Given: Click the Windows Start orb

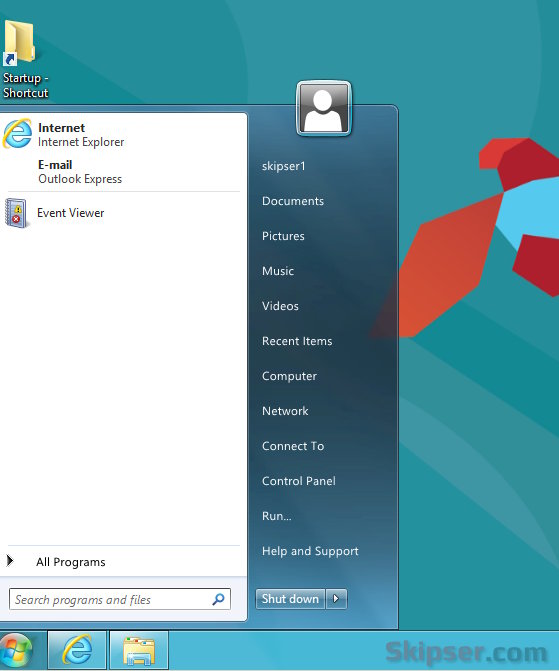Looking at the screenshot, I should tap(16, 650).
